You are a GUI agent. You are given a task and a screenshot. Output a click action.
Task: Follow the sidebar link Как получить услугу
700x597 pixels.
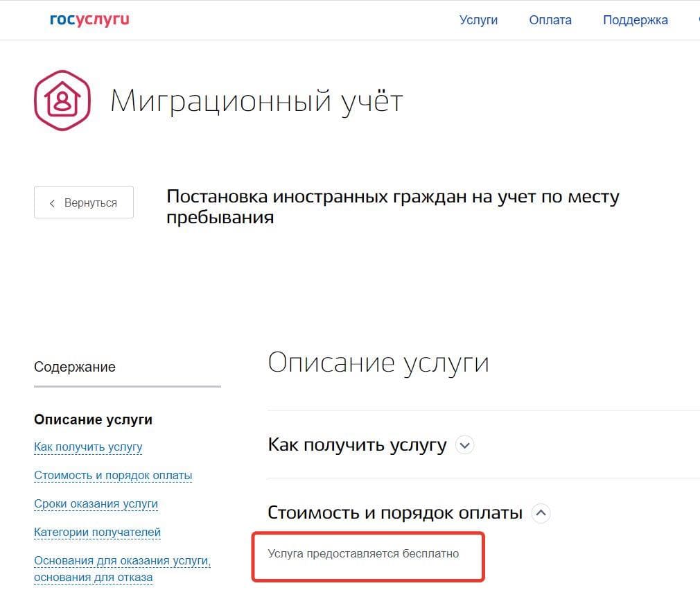pyautogui.click(x=88, y=447)
